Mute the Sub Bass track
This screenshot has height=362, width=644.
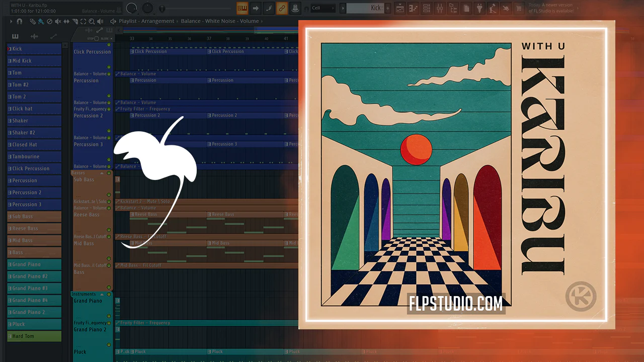point(109,196)
